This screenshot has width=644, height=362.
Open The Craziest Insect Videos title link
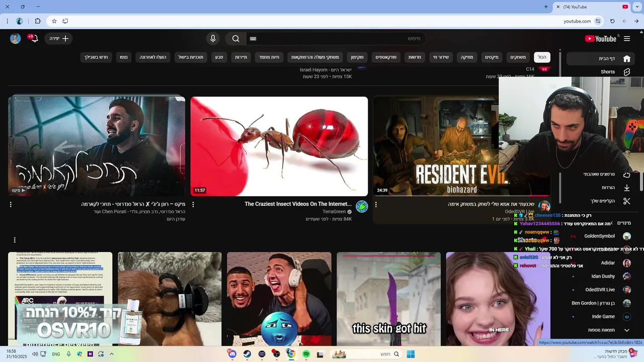[298, 204]
